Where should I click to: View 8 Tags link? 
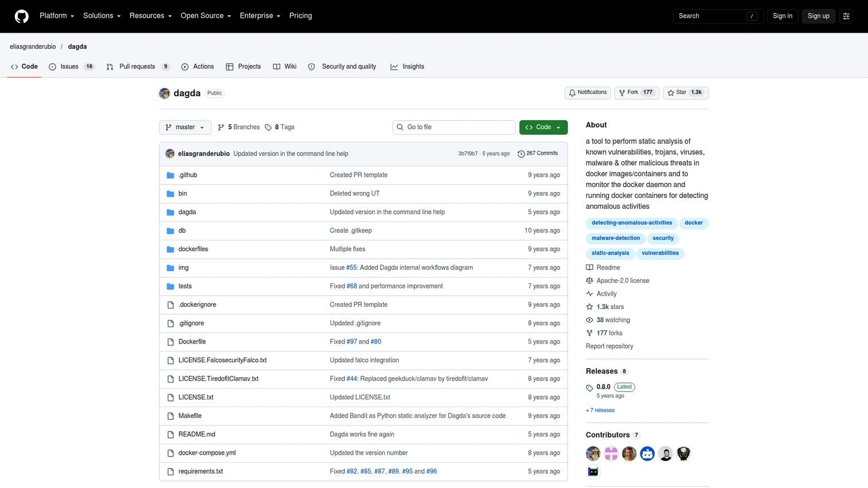click(x=280, y=127)
